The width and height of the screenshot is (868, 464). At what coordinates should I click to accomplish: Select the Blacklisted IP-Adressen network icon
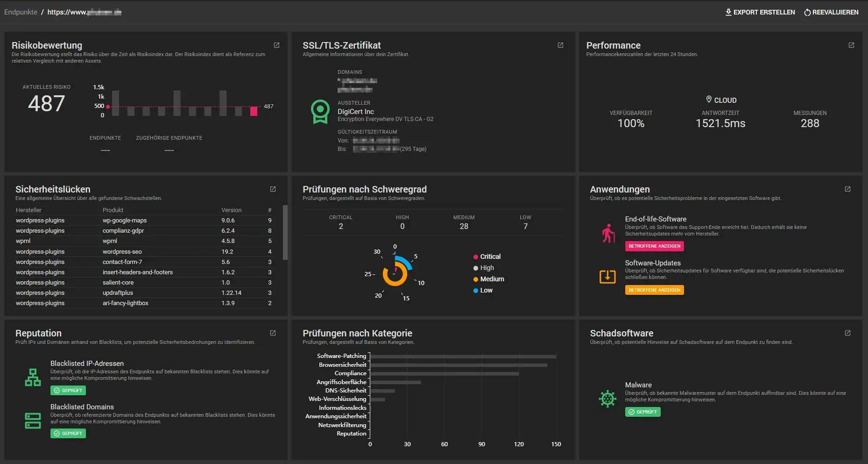click(x=32, y=377)
